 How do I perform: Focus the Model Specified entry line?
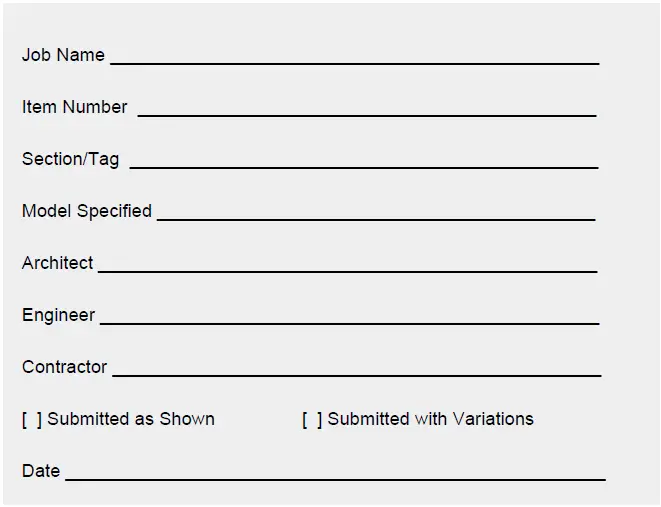pyautogui.click(x=376, y=213)
